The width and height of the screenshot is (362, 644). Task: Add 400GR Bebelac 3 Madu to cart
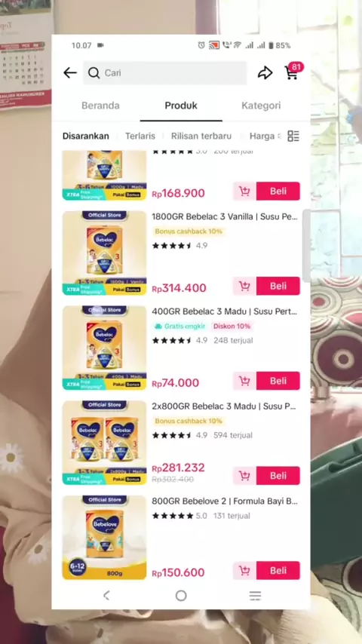tap(244, 381)
